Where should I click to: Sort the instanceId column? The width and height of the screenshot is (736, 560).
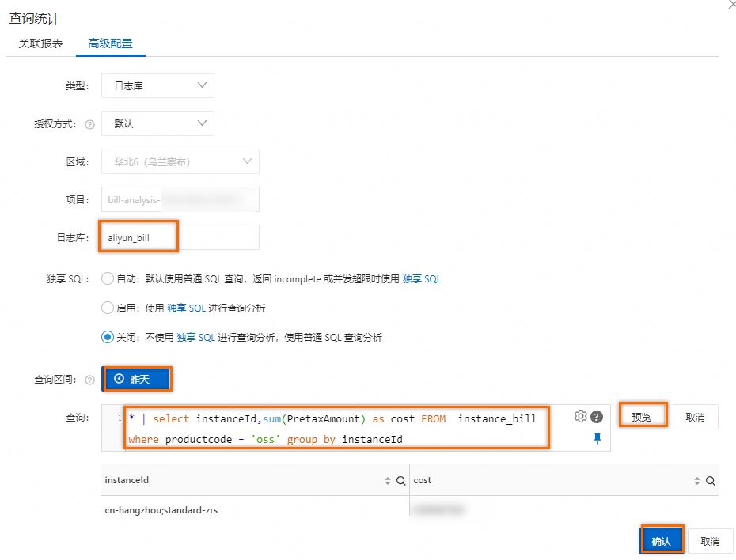pos(387,481)
